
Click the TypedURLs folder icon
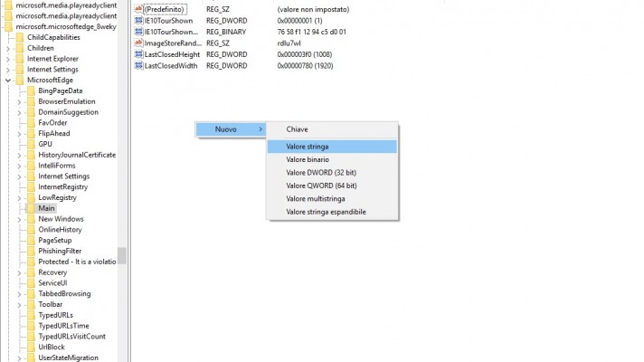pyautogui.click(x=31, y=315)
